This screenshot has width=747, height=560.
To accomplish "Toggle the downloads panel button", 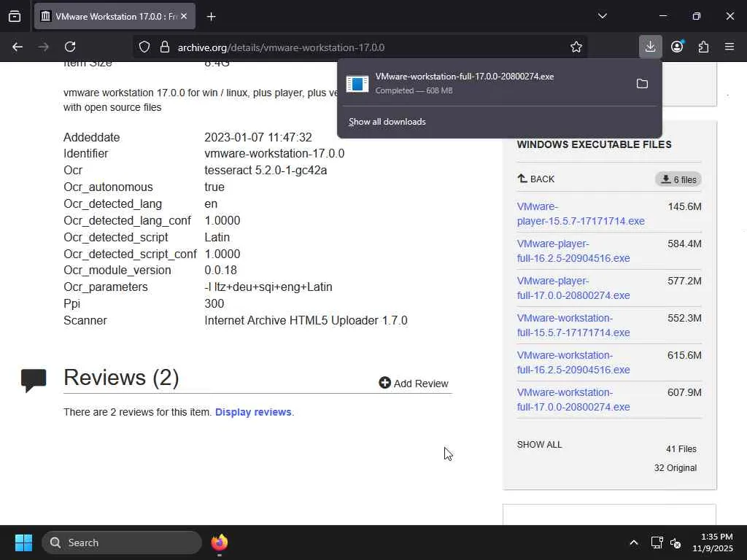I will [x=650, y=47].
